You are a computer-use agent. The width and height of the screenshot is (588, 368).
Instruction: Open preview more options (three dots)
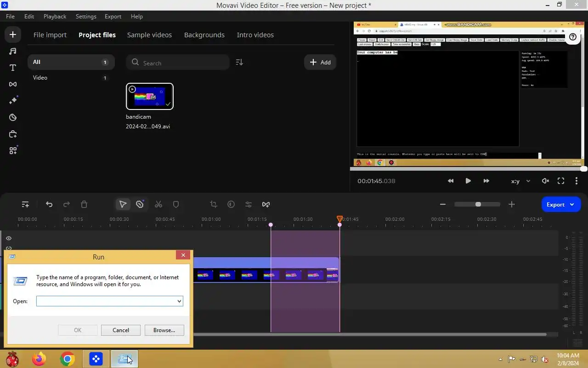pyautogui.click(x=577, y=181)
